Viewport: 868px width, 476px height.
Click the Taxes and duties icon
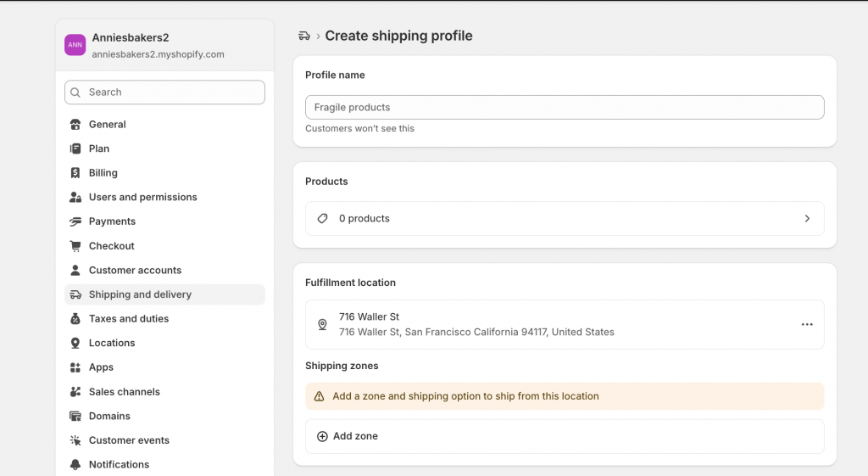coord(75,319)
